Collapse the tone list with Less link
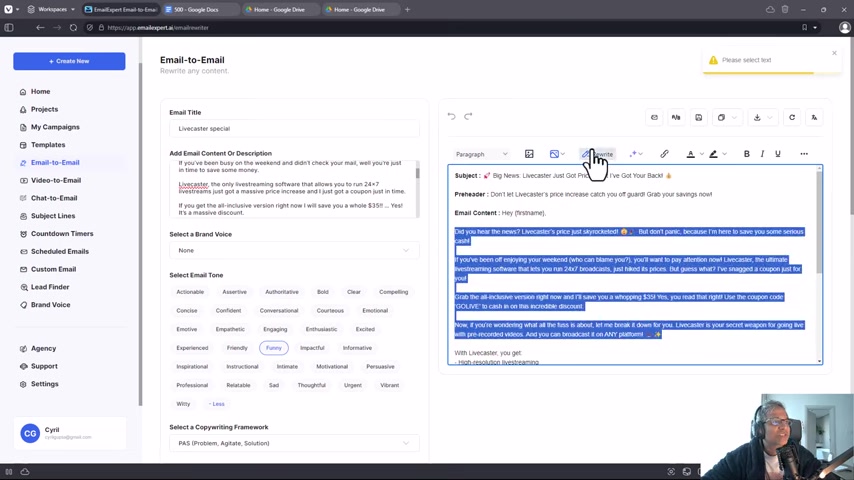854x480 pixels. click(x=216, y=404)
